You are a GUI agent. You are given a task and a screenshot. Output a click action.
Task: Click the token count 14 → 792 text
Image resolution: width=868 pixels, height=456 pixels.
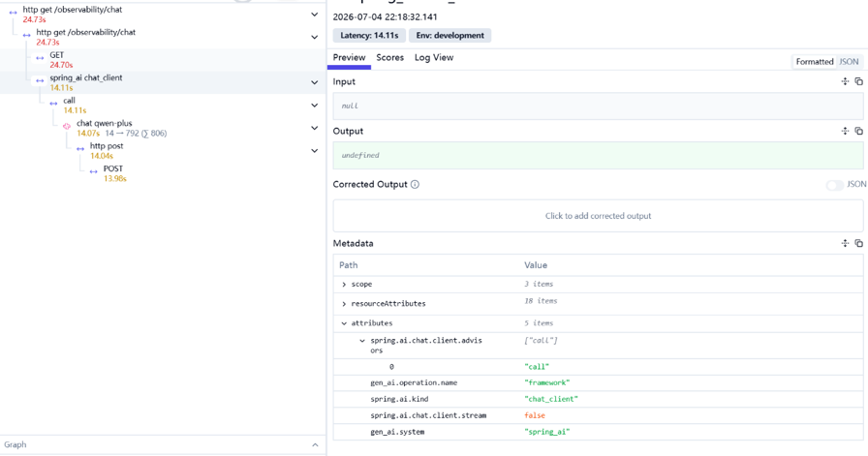click(136, 134)
